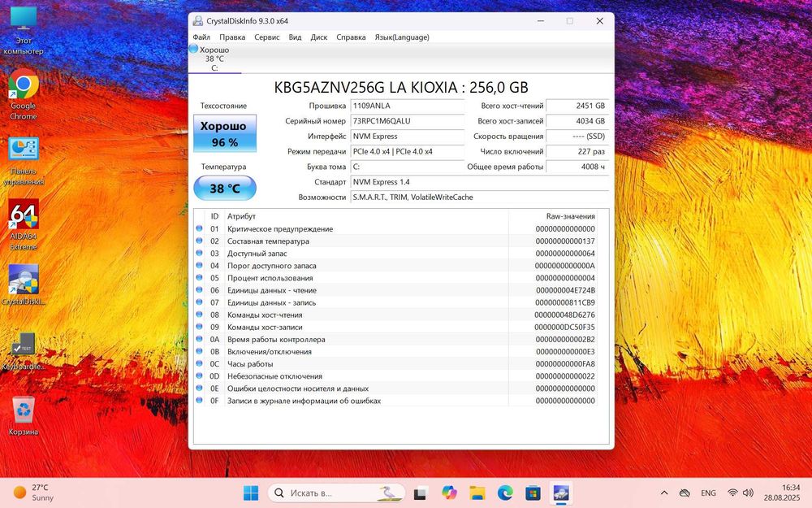812x508 pixels.
Task: Click the ID column header
Action: 214,216
